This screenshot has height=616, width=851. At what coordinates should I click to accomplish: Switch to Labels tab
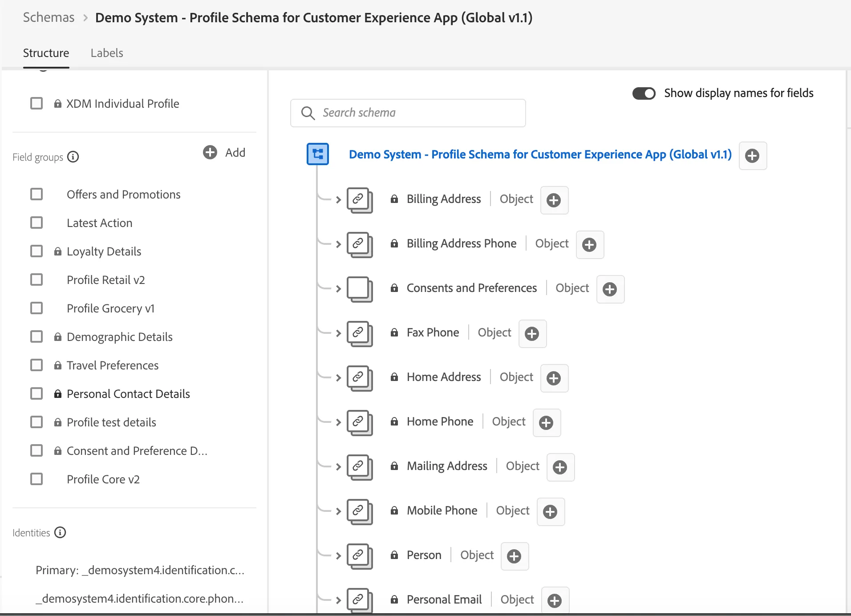click(x=107, y=53)
